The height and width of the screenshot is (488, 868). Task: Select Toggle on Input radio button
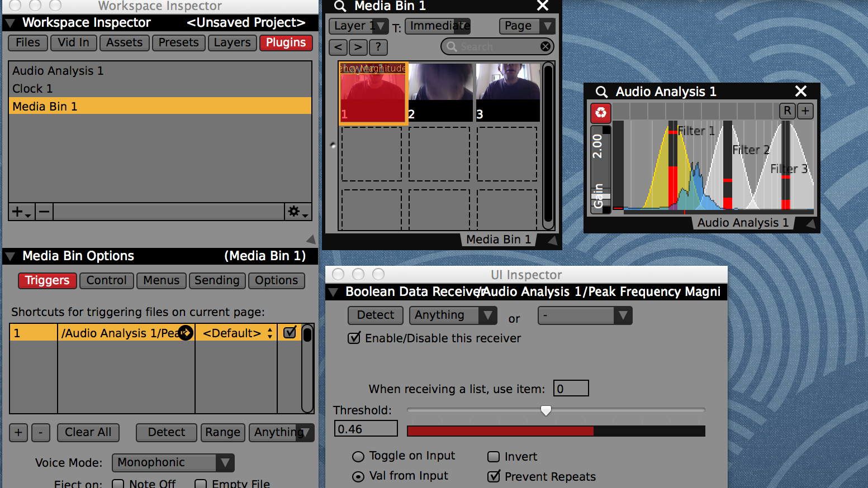[x=358, y=457]
